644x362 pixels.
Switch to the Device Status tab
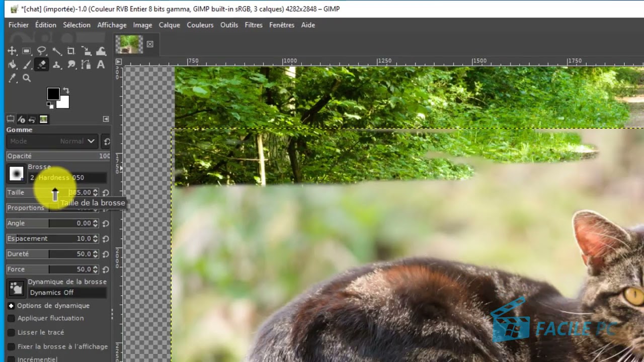(21, 119)
